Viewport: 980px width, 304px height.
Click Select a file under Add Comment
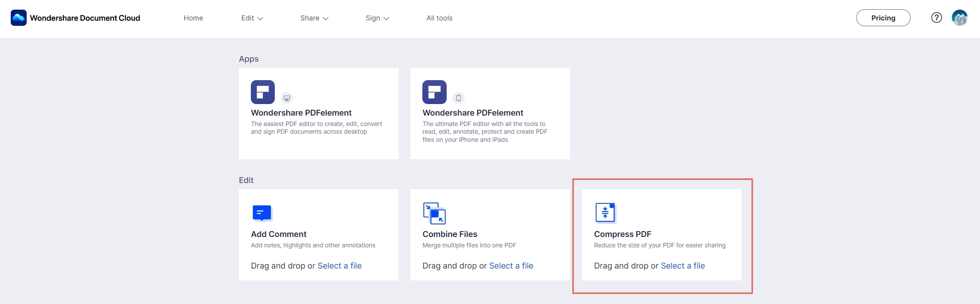point(340,266)
